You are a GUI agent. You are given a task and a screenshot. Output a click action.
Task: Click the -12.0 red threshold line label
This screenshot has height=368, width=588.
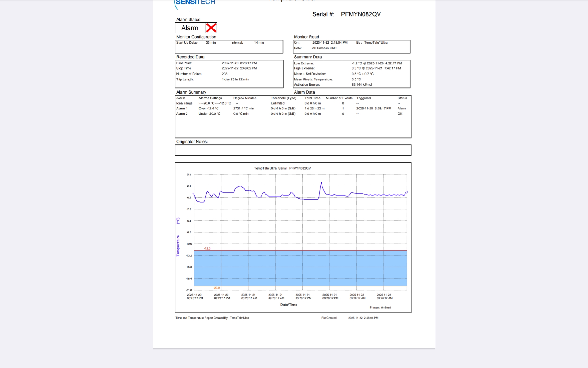[207, 248]
